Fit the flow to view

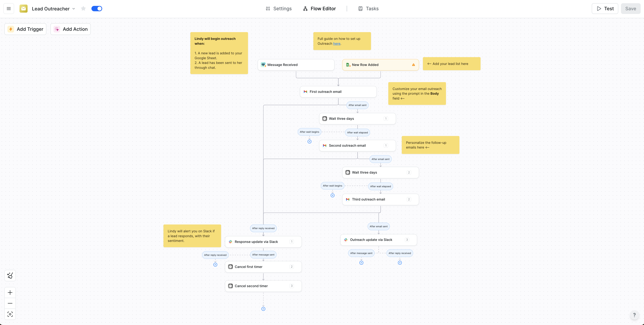point(10,314)
